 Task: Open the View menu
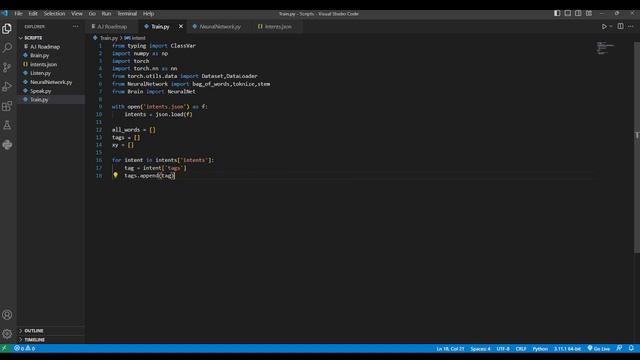click(77, 13)
